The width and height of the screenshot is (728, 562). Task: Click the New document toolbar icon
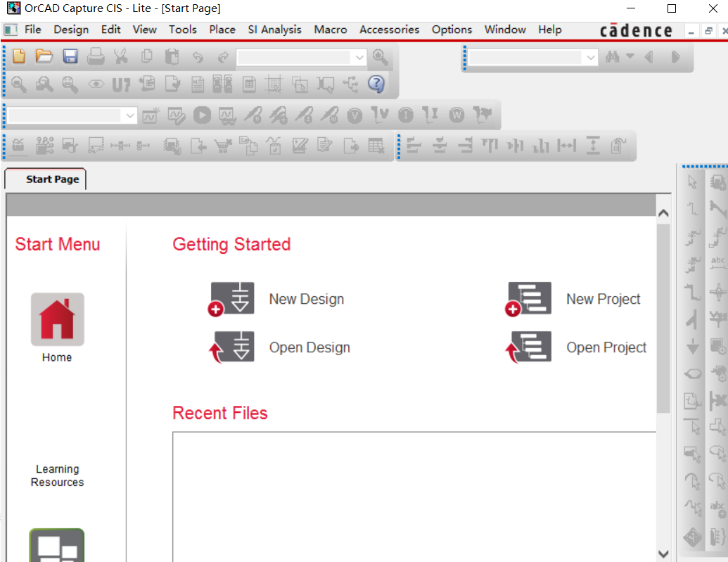[x=19, y=57]
